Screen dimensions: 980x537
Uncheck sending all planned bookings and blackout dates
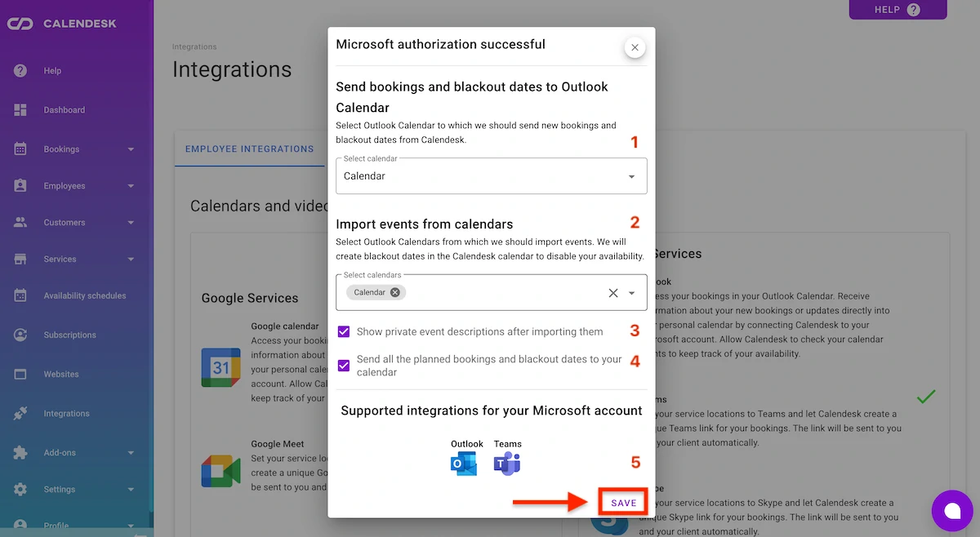coord(344,365)
